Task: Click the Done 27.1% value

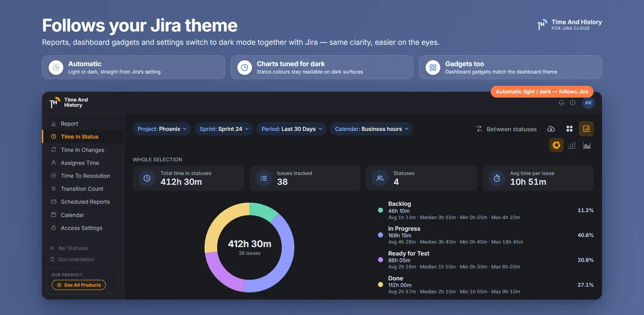Action: [x=585, y=285]
